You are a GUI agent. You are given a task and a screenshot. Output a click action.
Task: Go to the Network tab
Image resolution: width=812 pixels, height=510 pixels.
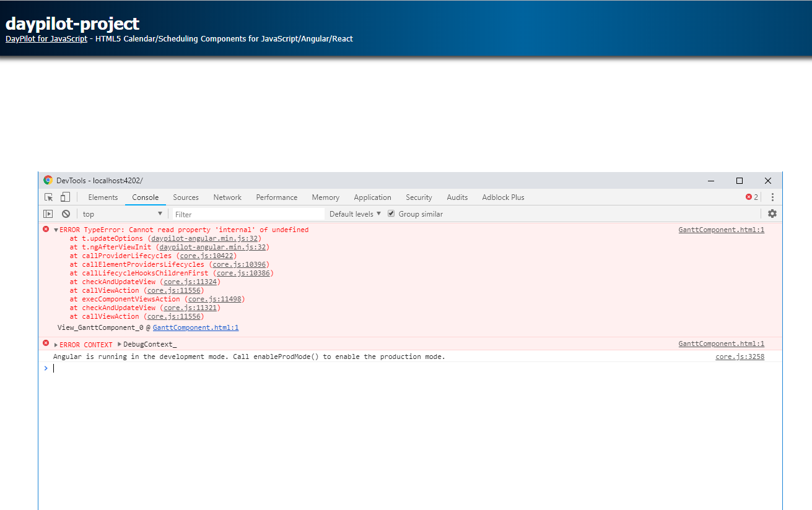(x=227, y=197)
